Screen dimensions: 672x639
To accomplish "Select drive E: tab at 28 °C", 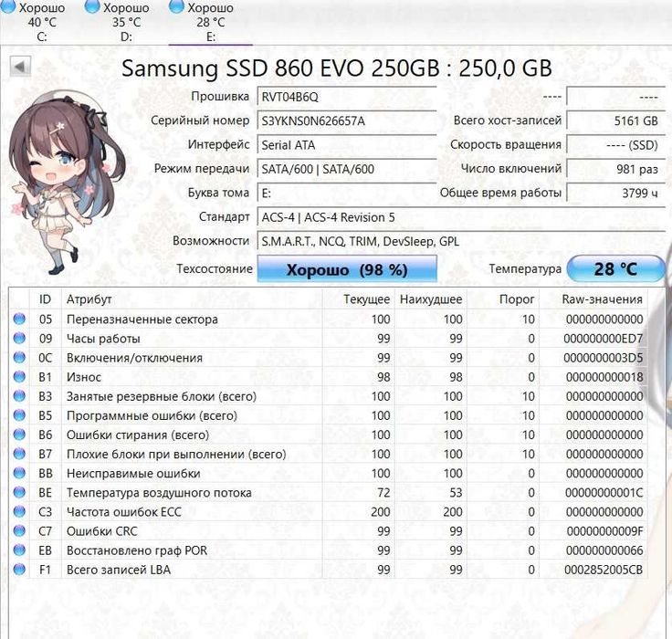I will [x=210, y=22].
